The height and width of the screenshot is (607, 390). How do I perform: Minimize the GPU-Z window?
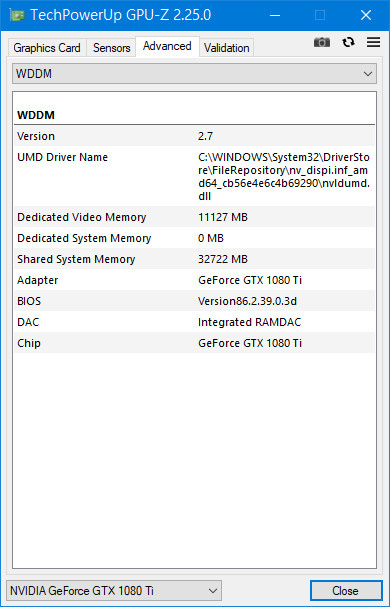click(275, 15)
